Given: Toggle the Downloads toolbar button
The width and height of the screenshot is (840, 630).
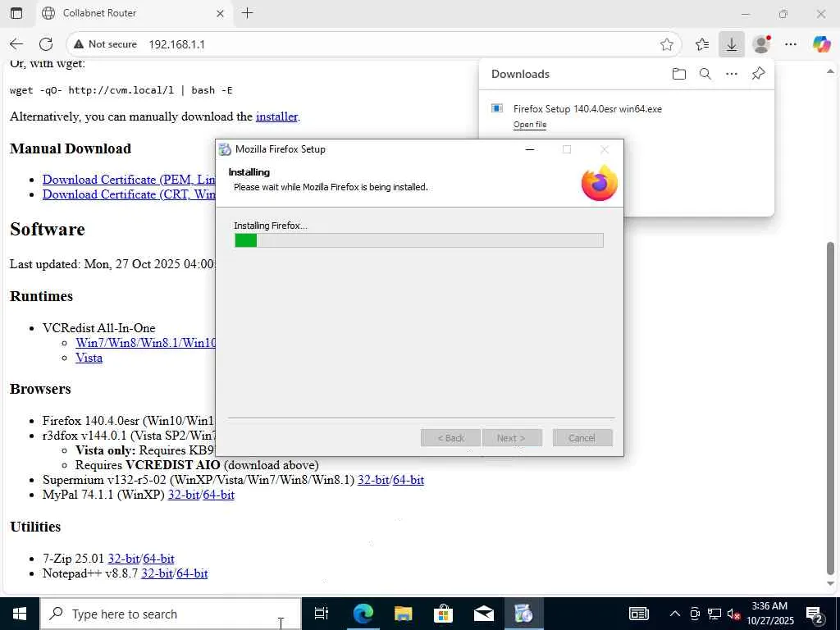Looking at the screenshot, I should coord(731,44).
